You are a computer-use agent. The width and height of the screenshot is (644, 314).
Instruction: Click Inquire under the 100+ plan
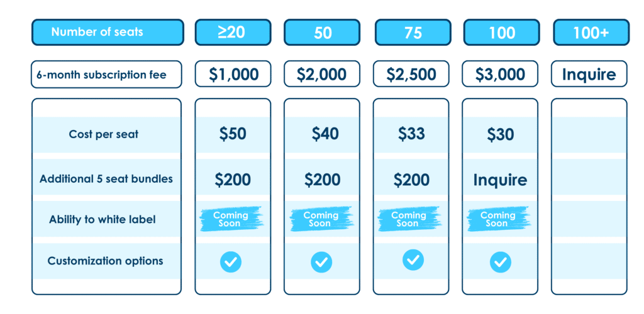coord(589,74)
